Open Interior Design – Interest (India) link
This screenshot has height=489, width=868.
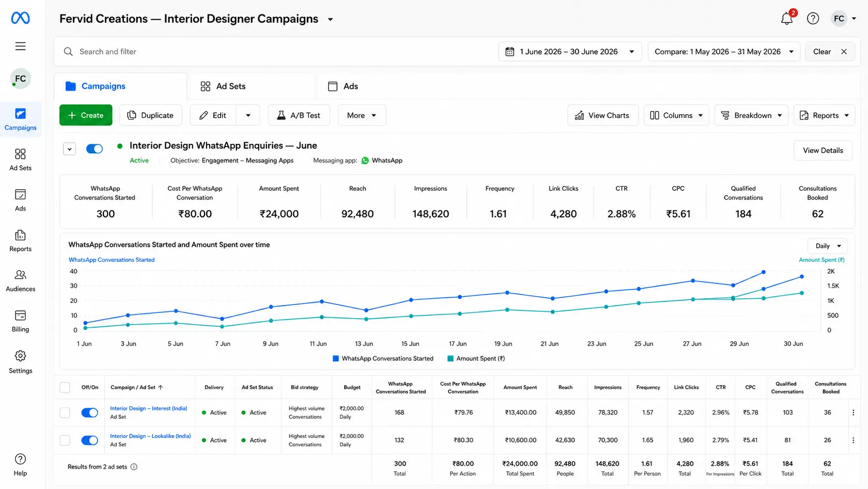148,408
